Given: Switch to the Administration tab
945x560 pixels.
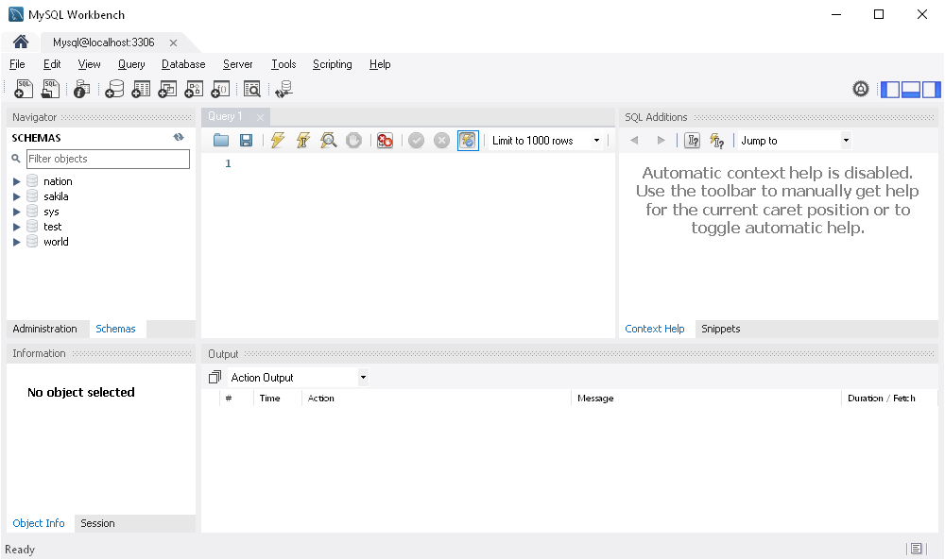Looking at the screenshot, I should coord(47,329).
